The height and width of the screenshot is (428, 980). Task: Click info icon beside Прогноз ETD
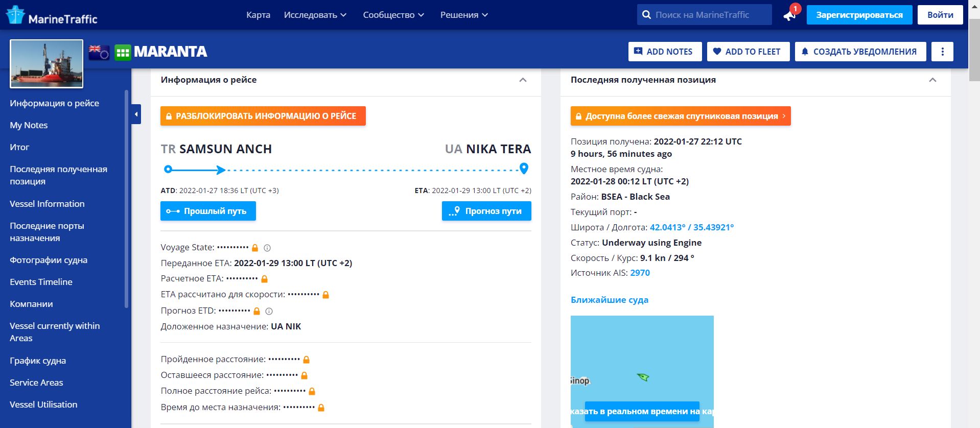click(269, 312)
